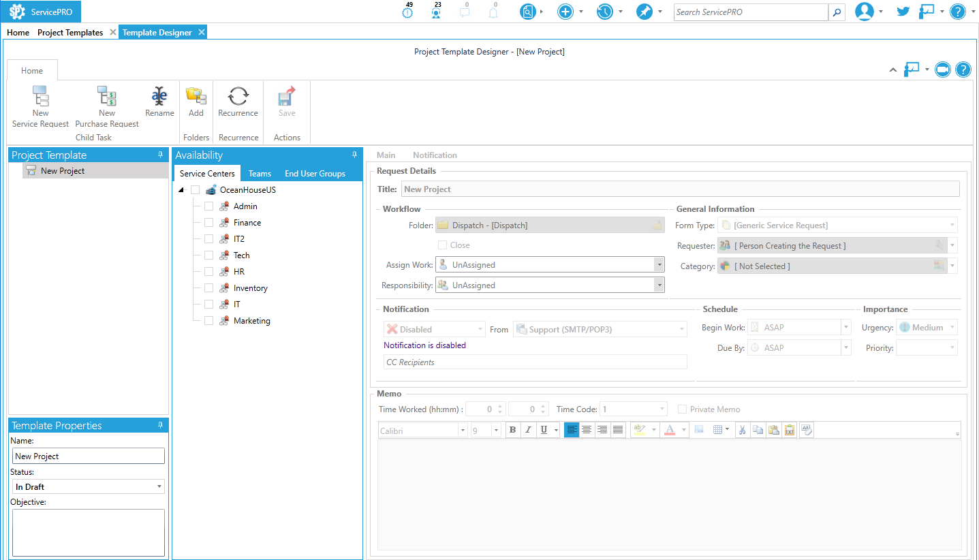Click the Search ServicePRO input field
Viewport: 979px width, 560px height.
(751, 12)
